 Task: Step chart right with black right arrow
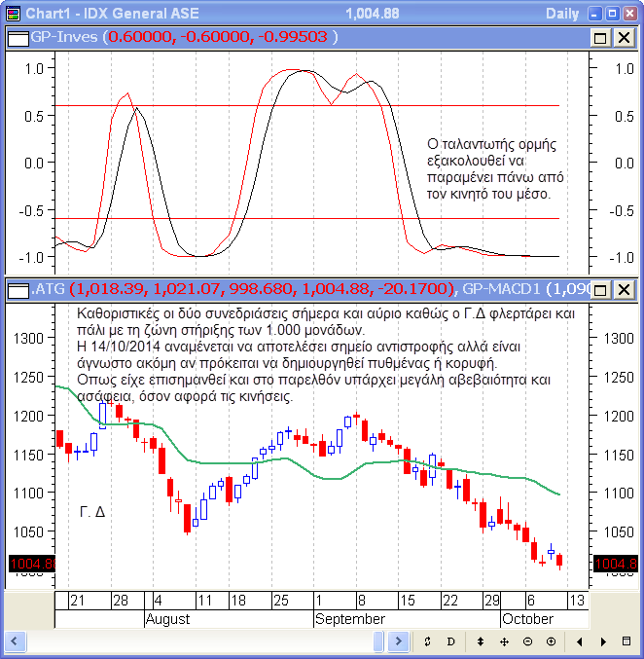pos(603,642)
